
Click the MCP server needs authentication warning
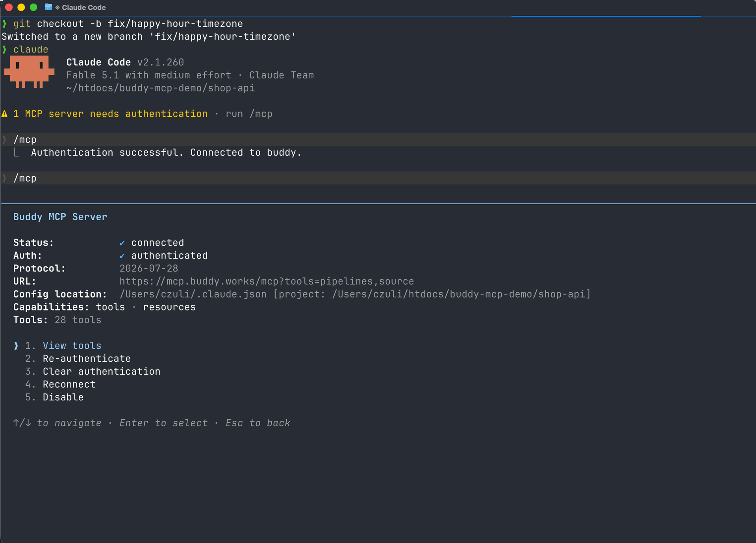[110, 114]
